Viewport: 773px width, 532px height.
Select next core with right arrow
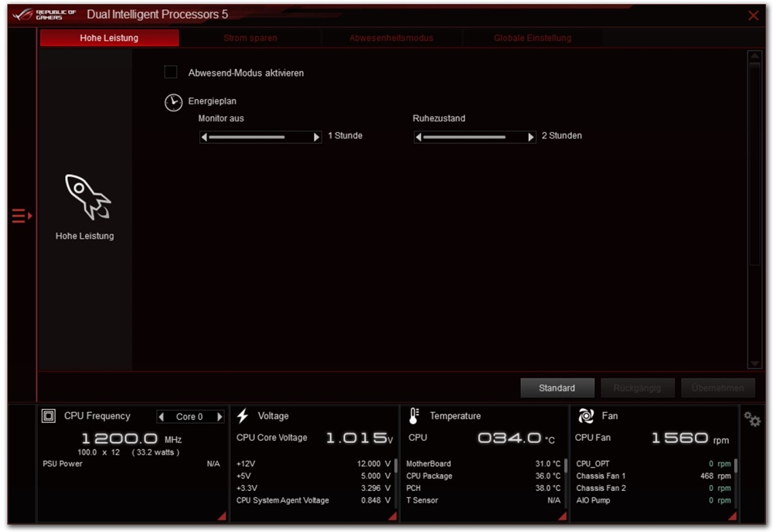[x=220, y=417]
